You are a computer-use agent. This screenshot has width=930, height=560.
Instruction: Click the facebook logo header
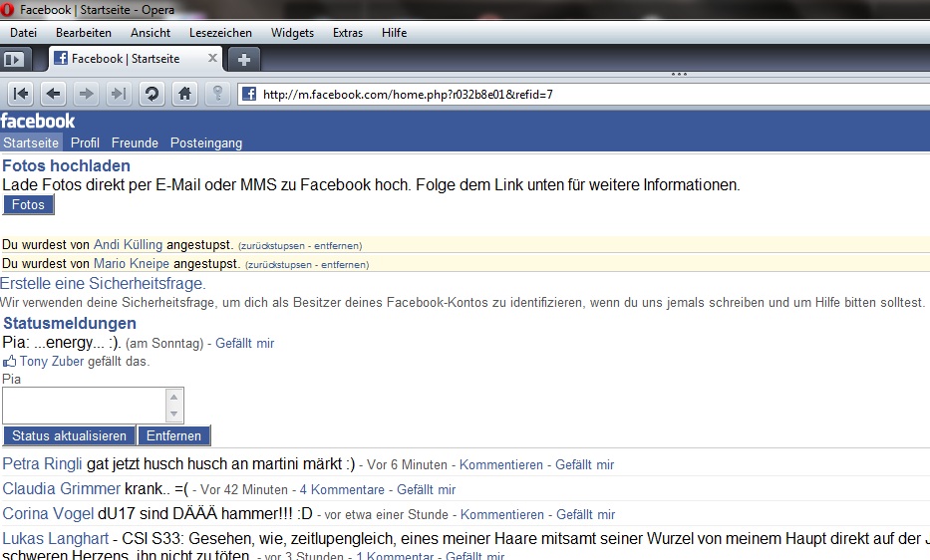[38, 121]
